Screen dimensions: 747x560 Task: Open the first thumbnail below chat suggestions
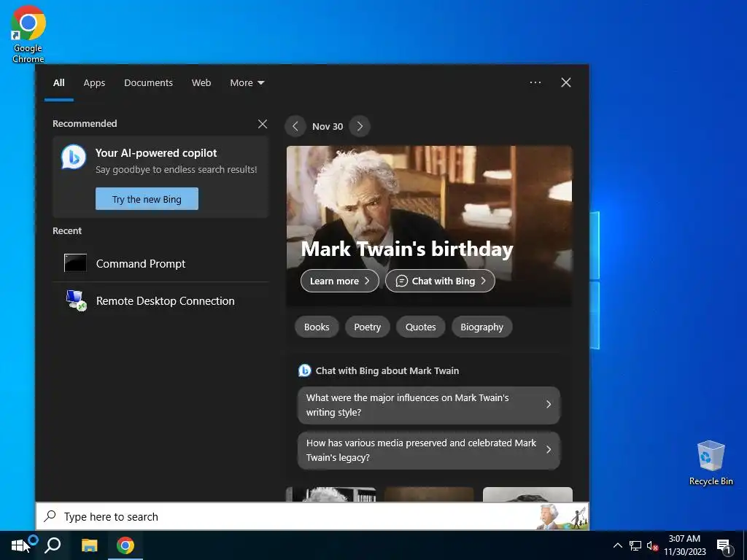[x=331, y=494]
